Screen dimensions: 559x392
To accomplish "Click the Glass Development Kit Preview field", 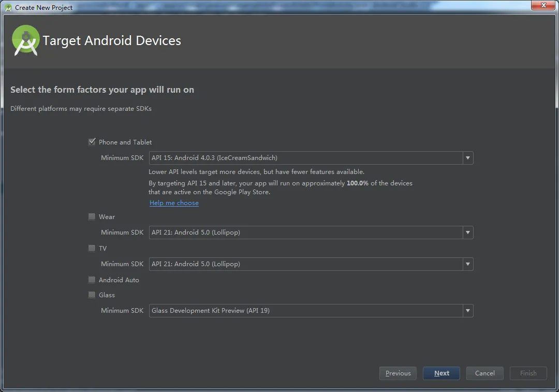I will (305, 311).
